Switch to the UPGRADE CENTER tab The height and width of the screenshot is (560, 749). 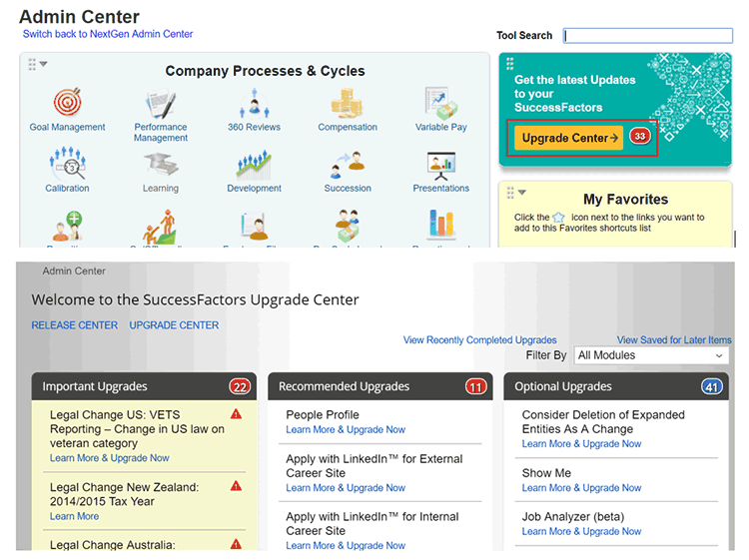[174, 325]
